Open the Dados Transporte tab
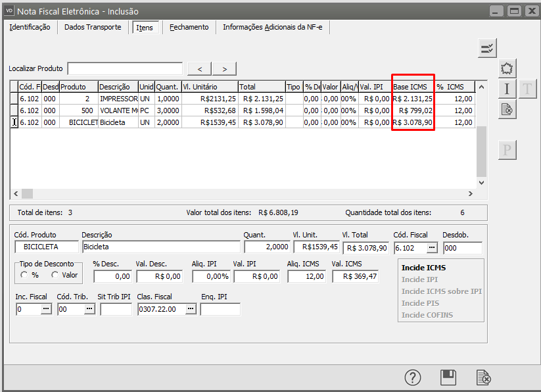 click(93, 27)
